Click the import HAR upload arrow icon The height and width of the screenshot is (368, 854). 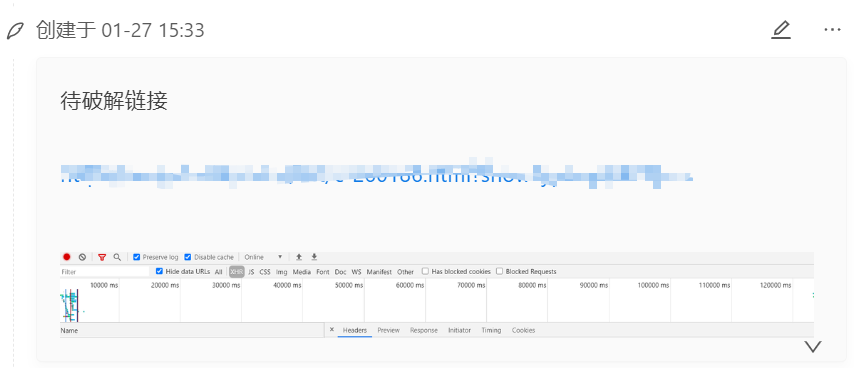[x=298, y=257]
